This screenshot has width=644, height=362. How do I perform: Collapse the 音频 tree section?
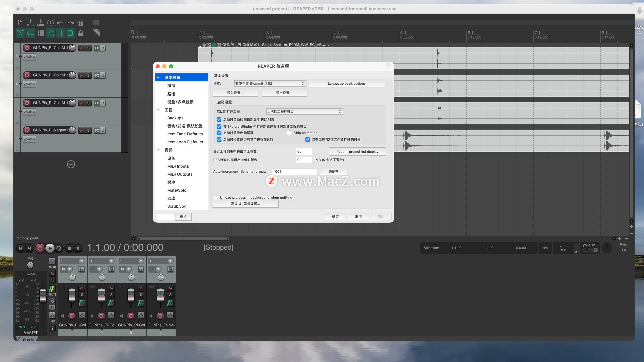(158, 150)
